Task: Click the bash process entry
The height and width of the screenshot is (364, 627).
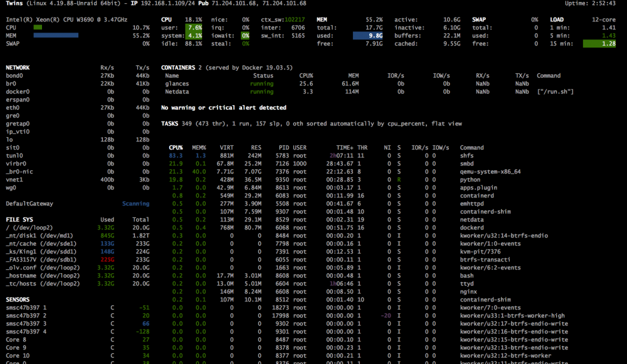Action: point(466,275)
